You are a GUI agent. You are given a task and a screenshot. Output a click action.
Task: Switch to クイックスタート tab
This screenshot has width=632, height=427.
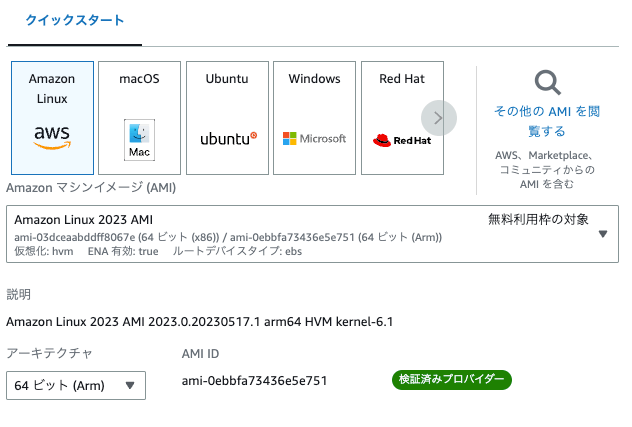point(75,20)
